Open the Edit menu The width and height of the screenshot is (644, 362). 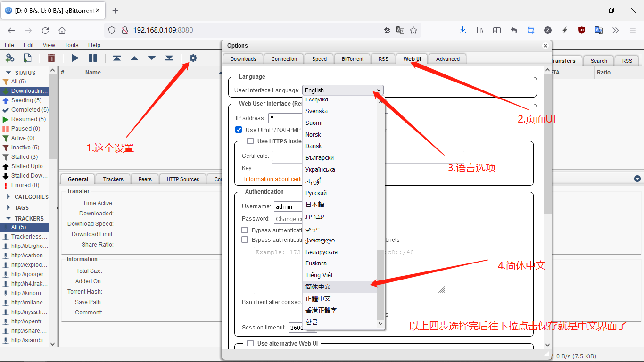29,45
